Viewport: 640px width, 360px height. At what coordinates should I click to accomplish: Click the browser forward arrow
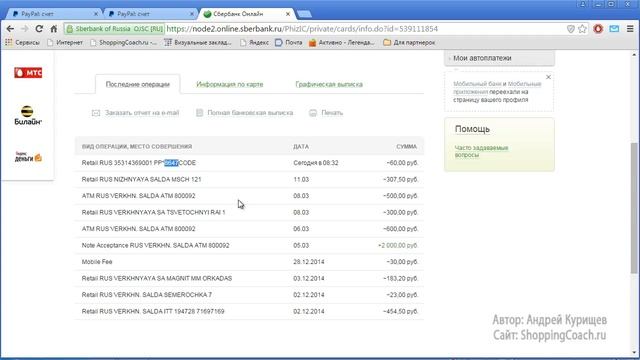click(24, 29)
